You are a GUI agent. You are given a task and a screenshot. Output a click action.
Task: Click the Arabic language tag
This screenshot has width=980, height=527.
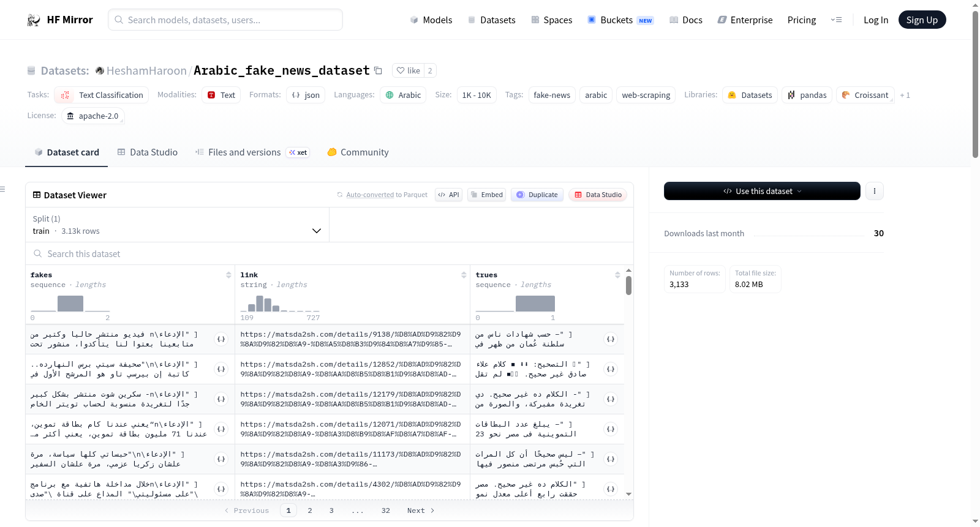[404, 95]
